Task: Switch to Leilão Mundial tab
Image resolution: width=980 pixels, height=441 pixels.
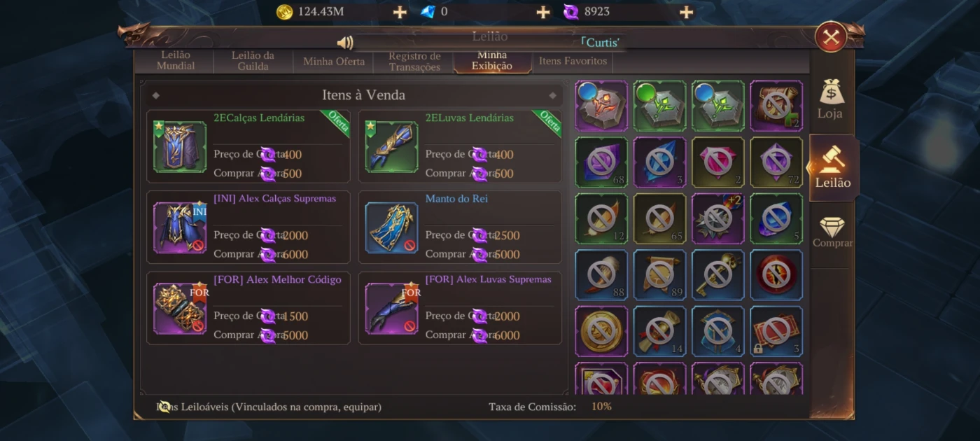Action: click(176, 61)
